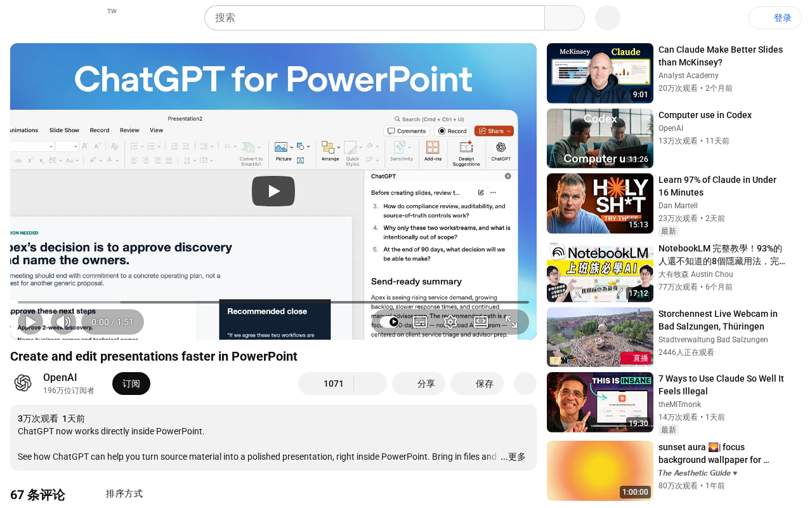Open the 'Computer use in Codex' thumbnail
The height and width of the screenshot is (508, 812).
pyautogui.click(x=600, y=138)
